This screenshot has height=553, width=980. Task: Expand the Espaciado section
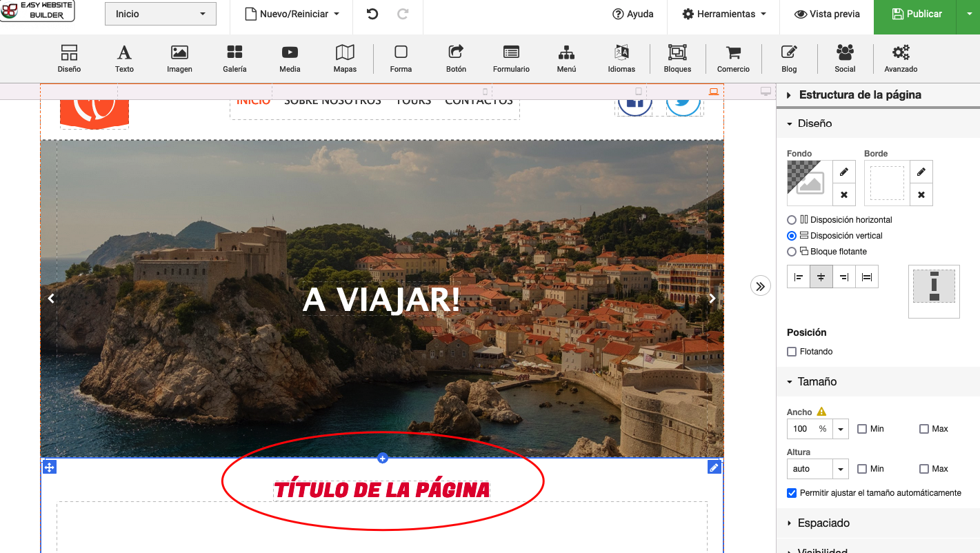coord(823,523)
